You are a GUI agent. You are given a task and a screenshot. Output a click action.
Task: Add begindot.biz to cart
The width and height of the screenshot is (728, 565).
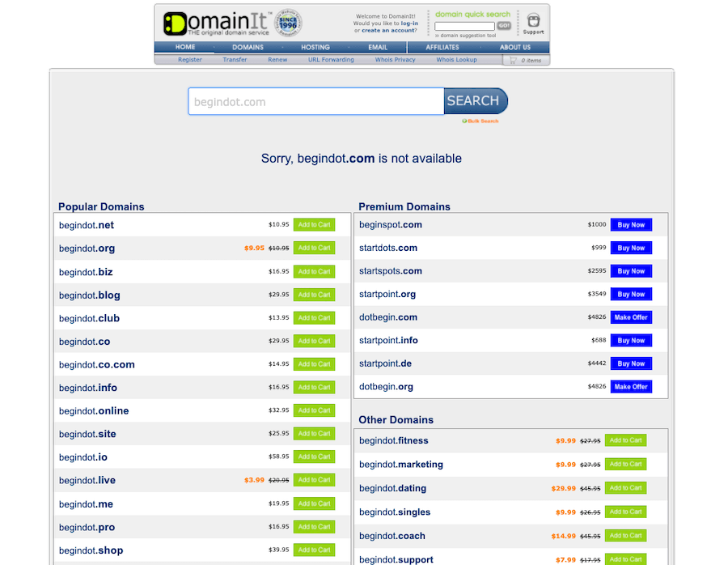(315, 271)
